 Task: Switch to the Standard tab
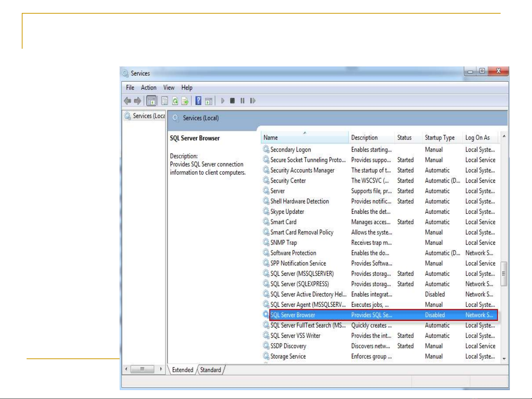coord(210,370)
